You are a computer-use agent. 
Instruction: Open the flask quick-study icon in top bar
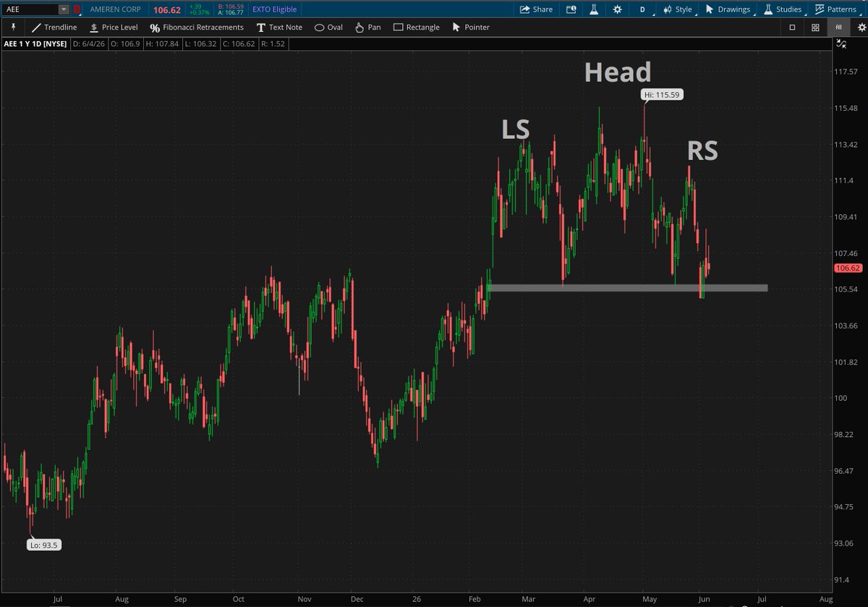(594, 9)
